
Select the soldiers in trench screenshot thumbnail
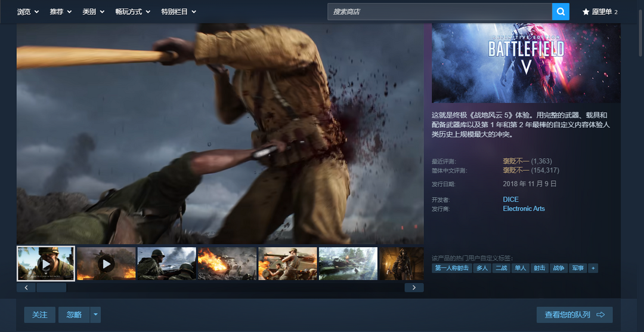(x=167, y=264)
